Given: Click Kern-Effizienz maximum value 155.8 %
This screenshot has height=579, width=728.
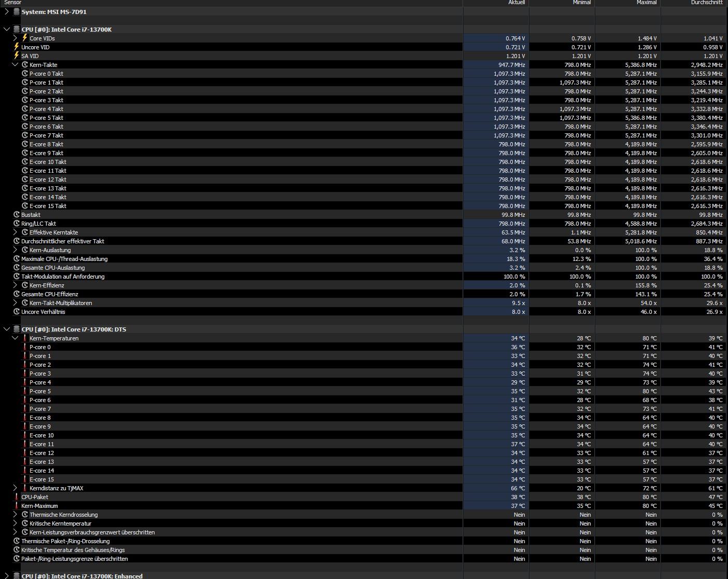Looking at the screenshot, I should click(x=646, y=285).
